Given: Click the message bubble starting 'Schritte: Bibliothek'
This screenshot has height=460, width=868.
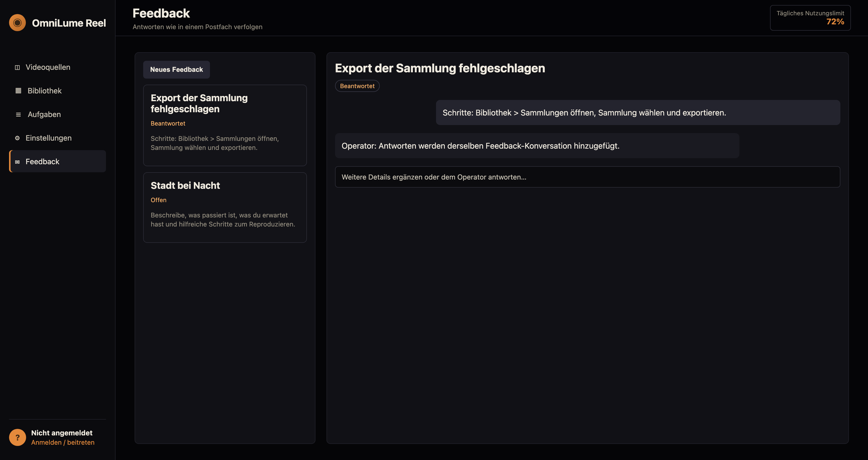Looking at the screenshot, I should 638,112.
